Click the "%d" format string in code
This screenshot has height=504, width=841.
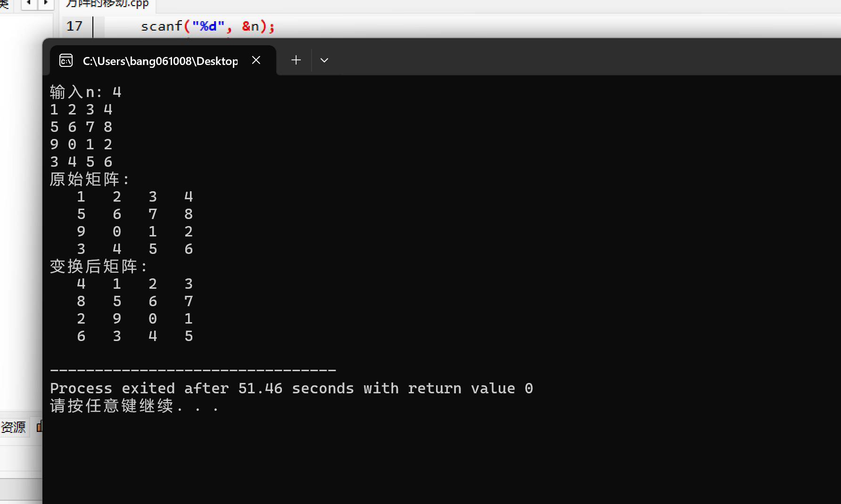(208, 26)
